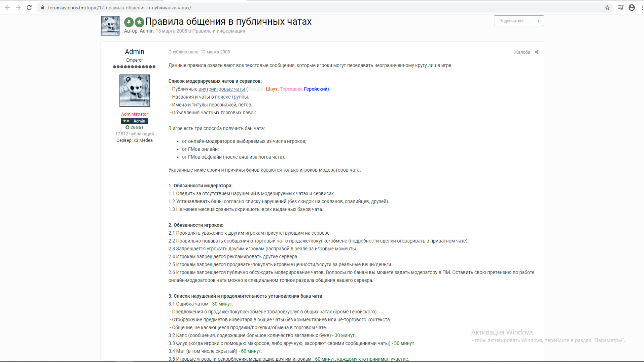This screenshot has width=644, height=362.
Task: Click rule 3.2 Капс 30 минут
Action: click(x=262, y=336)
